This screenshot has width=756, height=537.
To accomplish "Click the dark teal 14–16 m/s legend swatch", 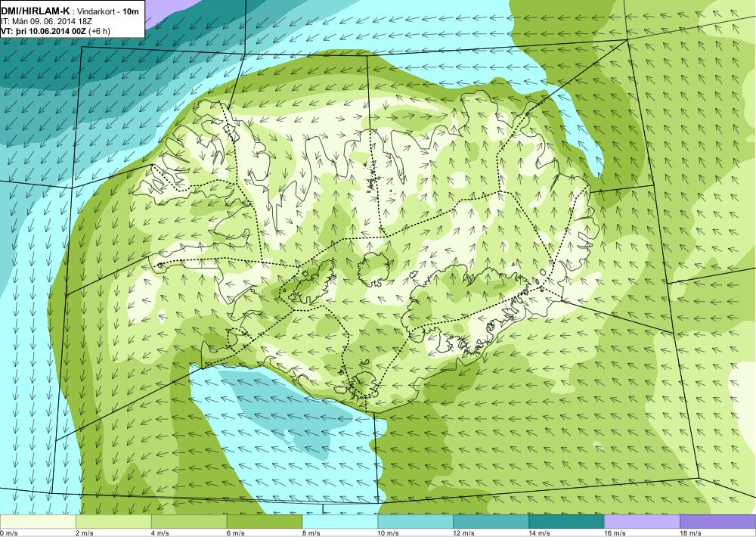I will [566, 522].
